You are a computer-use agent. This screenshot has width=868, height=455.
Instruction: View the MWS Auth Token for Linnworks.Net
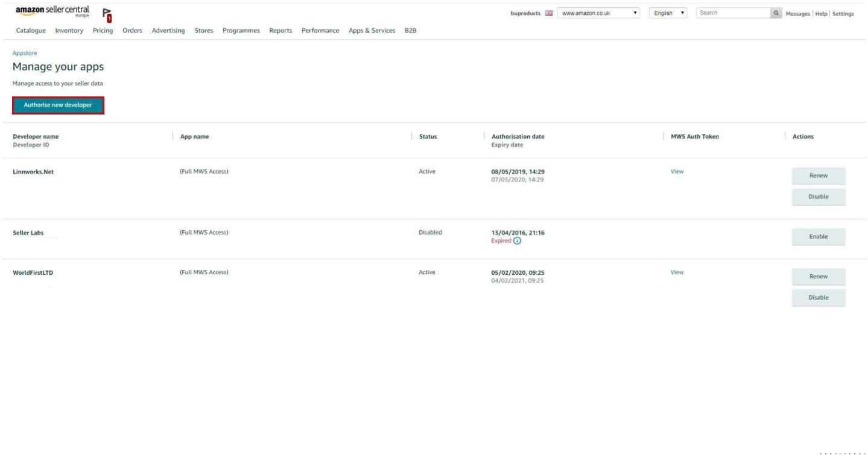coord(677,172)
